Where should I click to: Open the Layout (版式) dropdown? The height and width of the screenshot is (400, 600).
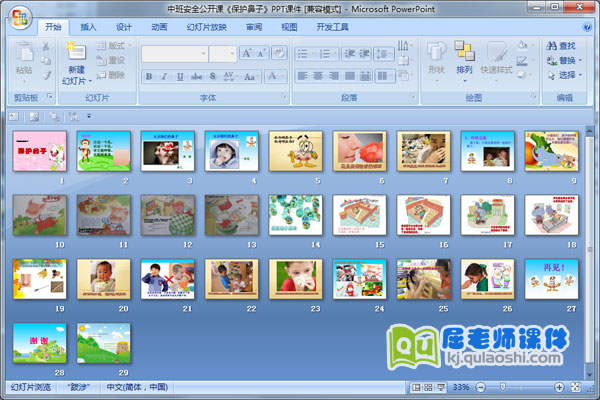click(x=114, y=46)
